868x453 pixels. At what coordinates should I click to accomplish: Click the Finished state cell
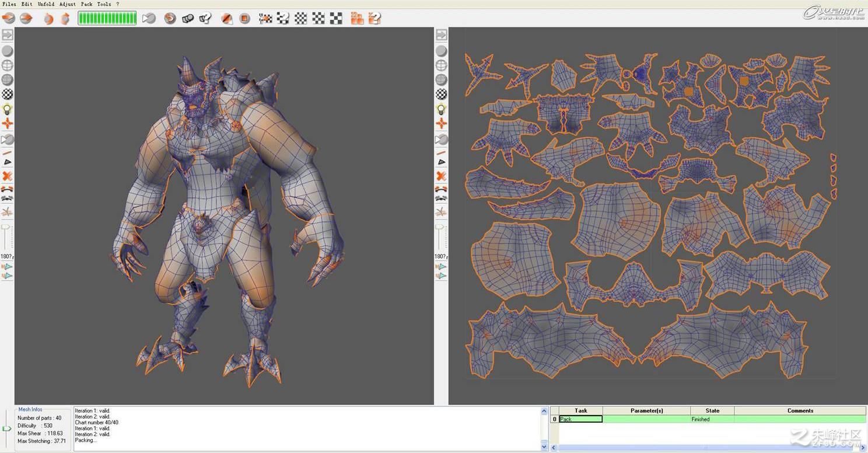coord(712,419)
